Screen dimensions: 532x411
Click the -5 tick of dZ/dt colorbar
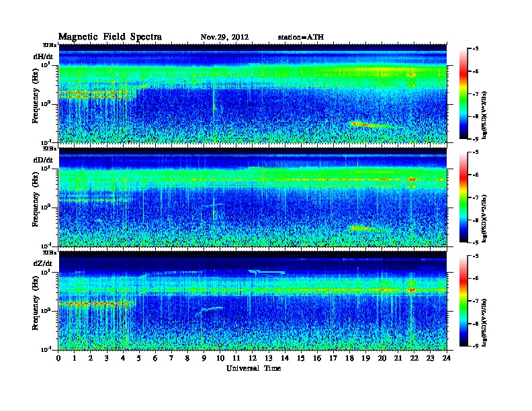tap(476, 256)
